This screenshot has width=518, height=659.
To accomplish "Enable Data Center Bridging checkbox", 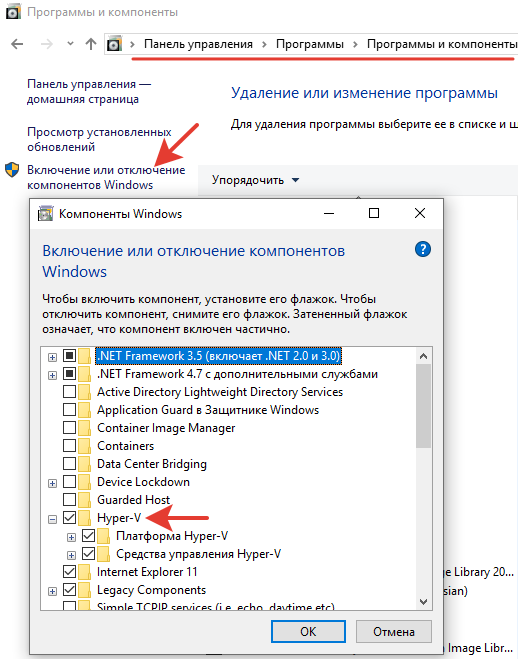I will pyautogui.click(x=69, y=464).
